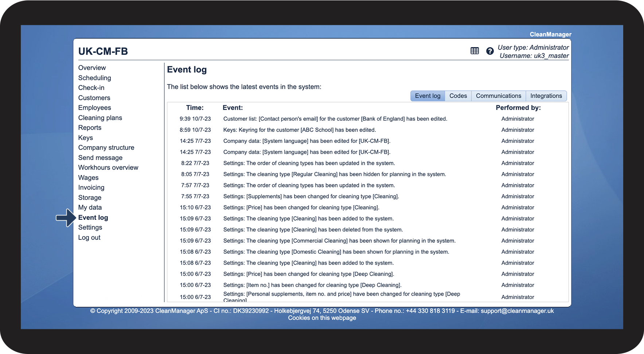The width and height of the screenshot is (644, 354).
Task: Click Username: uk3_master text
Action: [534, 56]
